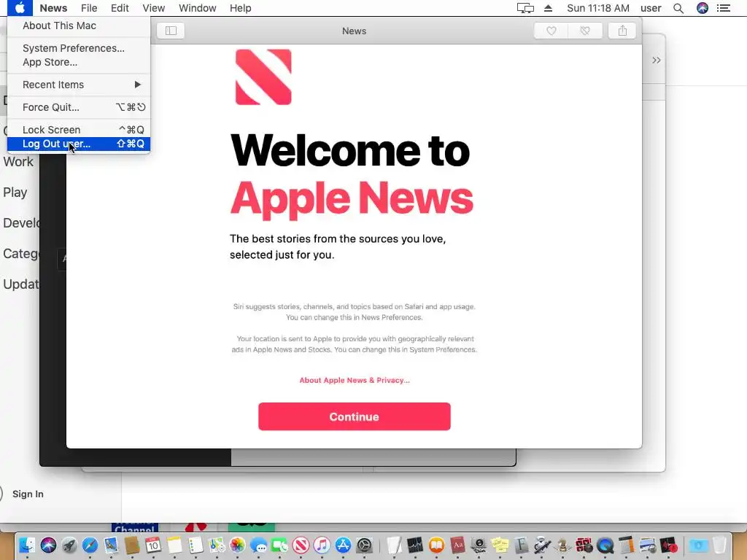Open Reminders icon in Dock
This screenshot has width=747, height=560.
[196, 545]
